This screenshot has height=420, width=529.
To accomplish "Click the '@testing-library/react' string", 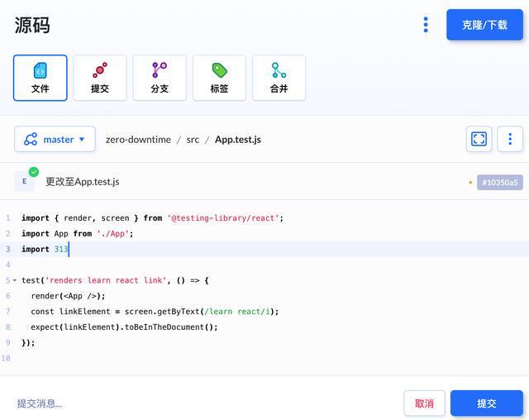I will (x=223, y=218).
